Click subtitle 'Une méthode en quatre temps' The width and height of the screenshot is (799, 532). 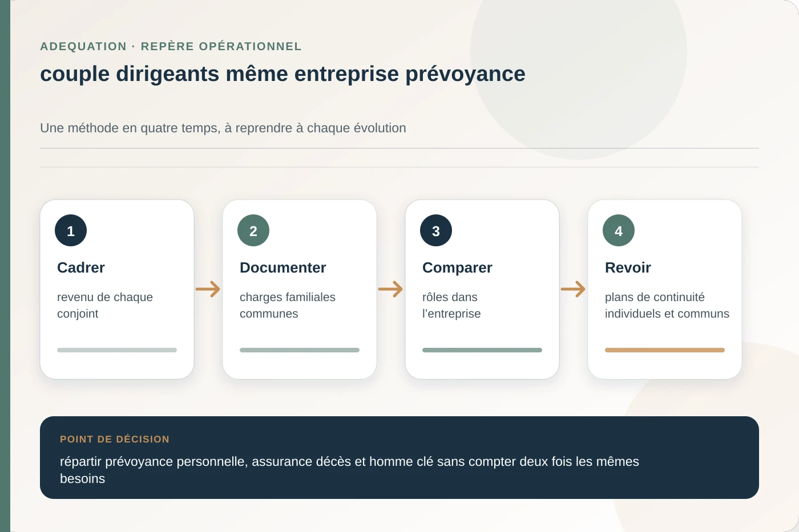point(223,128)
